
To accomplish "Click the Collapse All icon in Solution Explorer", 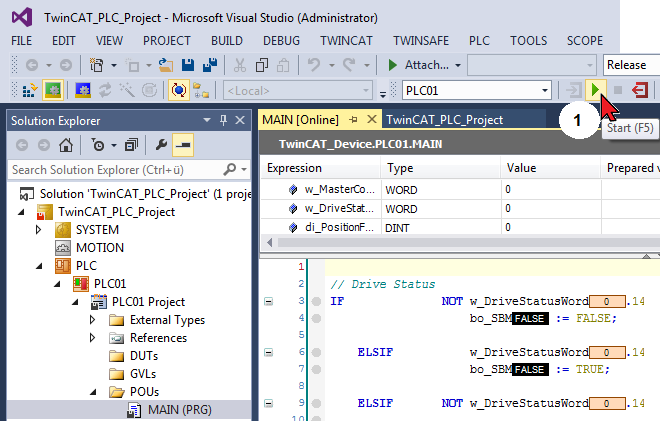I will (x=132, y=144).
